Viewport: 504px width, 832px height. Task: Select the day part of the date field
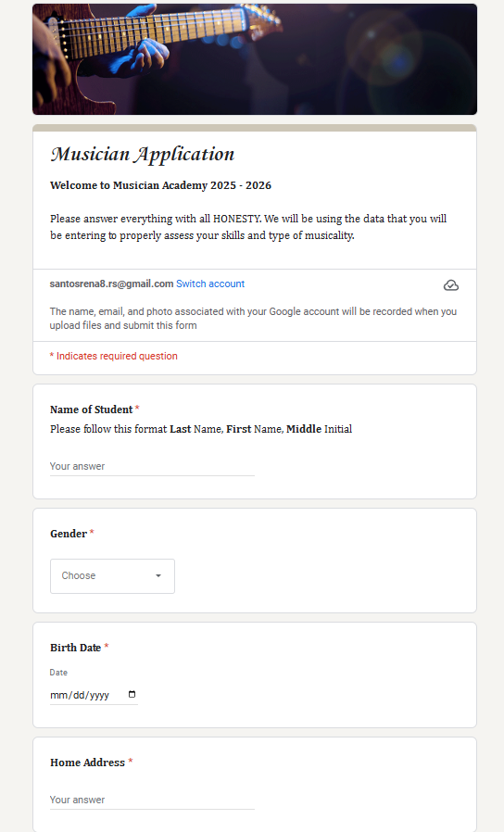[79, 695]
